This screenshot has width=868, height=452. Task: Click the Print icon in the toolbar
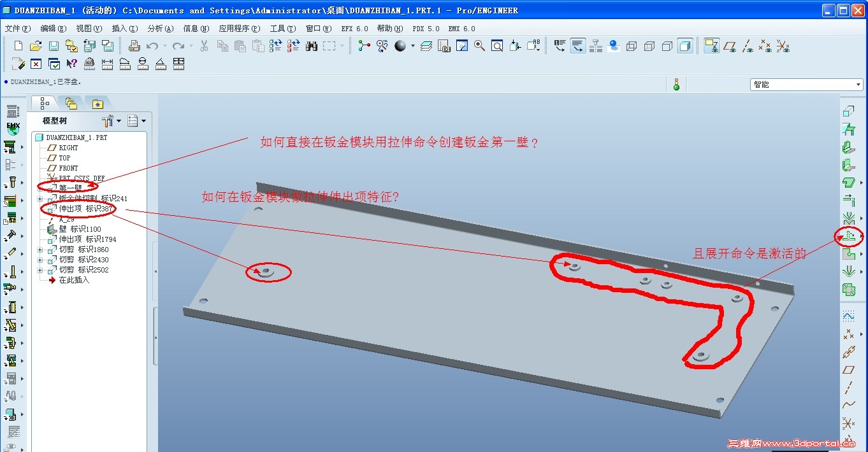click(x=134, y=45)
